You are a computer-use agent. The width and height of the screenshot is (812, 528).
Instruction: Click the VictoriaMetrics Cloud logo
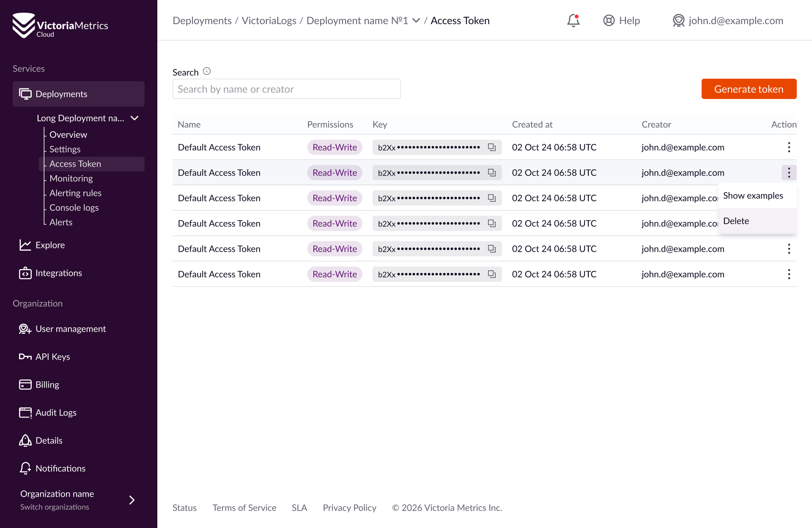(x=60, y=25)
